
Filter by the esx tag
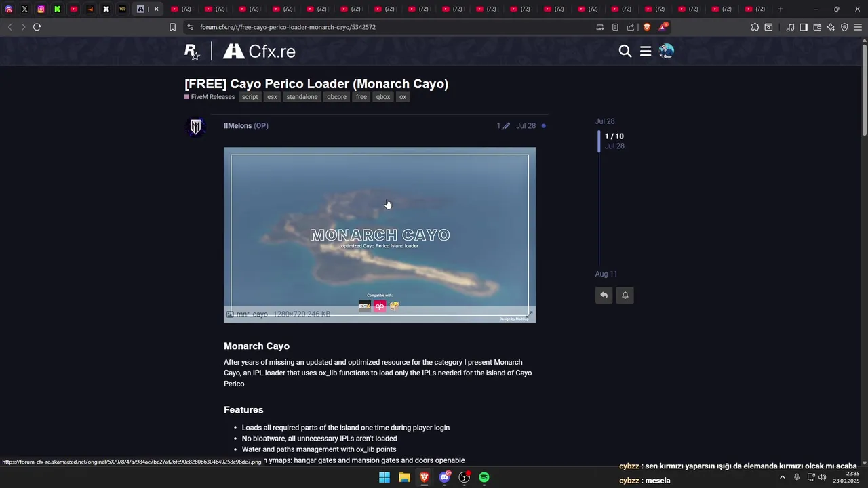click(272, 97)
